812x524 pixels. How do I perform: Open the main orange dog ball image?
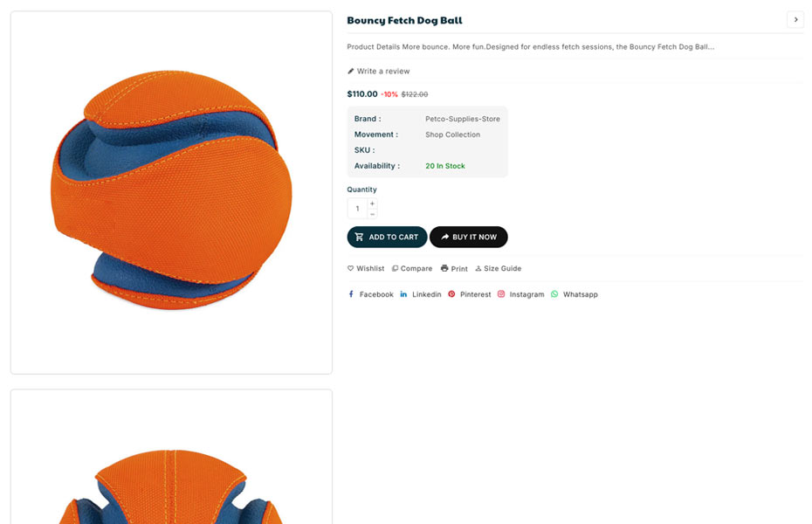tap(171, 192)
